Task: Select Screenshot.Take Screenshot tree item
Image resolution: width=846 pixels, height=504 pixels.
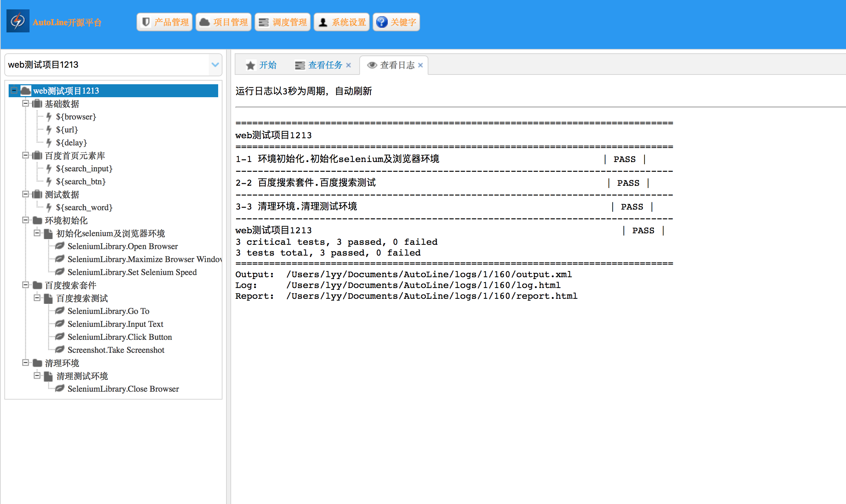Action: (x=116, y=350)
